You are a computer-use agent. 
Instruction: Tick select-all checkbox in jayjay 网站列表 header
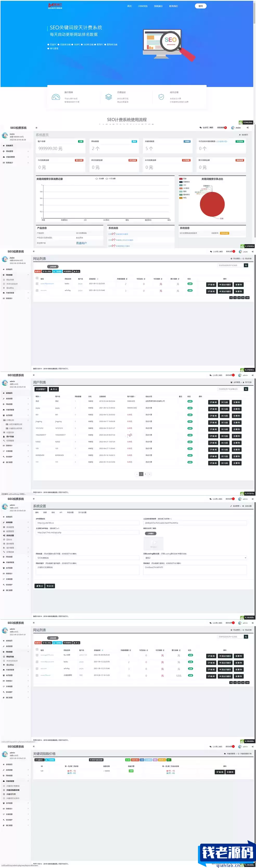[37, 278]
